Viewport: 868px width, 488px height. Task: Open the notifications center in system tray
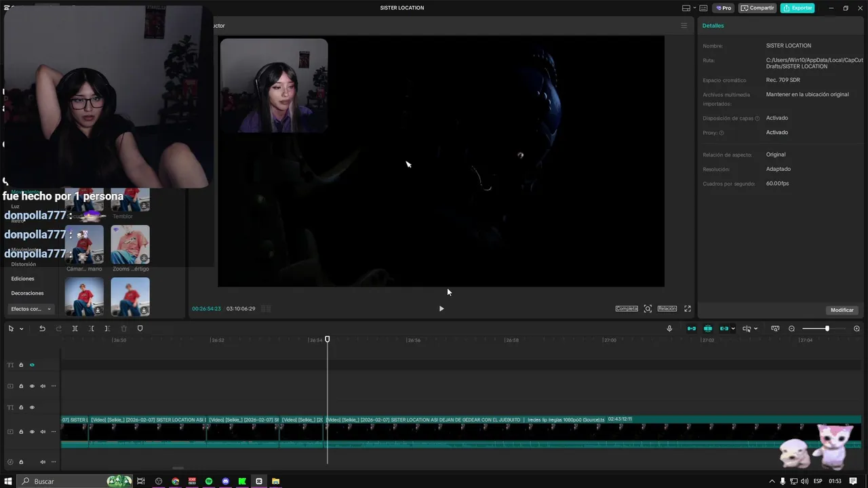[853, 481]
